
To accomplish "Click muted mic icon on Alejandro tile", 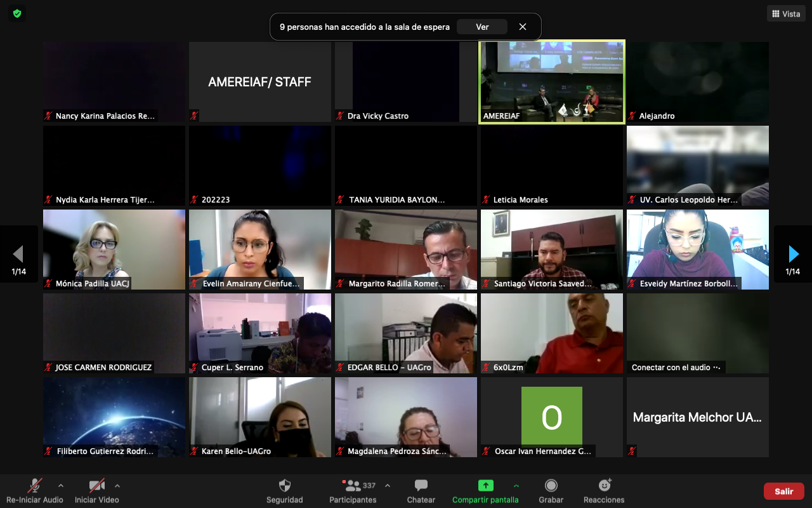I will [x=632, y=116].
